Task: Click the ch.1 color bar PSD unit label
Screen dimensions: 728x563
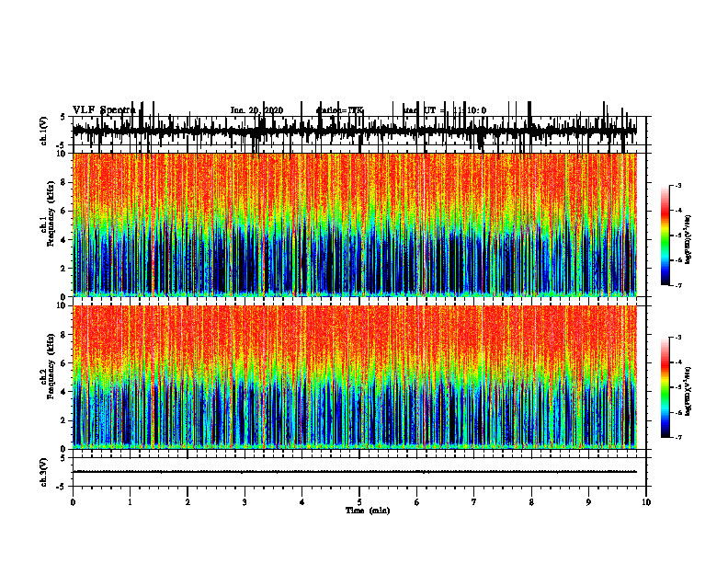Action: pyautogui.click(x=688, y=240)
